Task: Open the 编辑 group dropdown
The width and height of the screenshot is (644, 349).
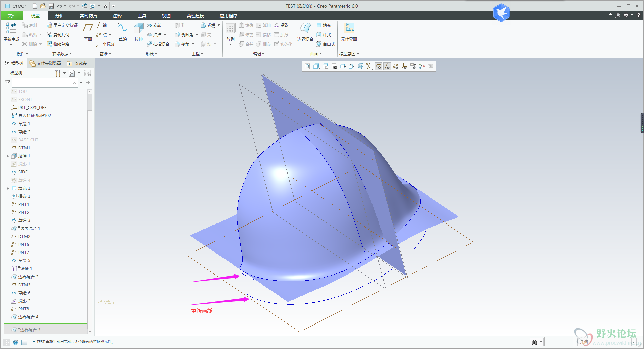Action: pyautogui.click(x=259, y=54)
